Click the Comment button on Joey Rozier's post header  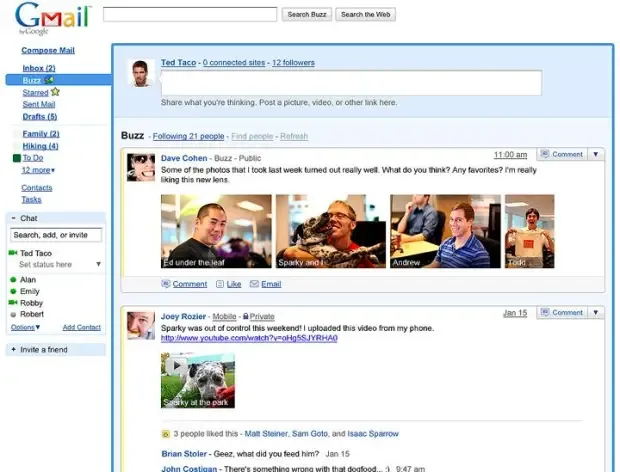(562, 312)
